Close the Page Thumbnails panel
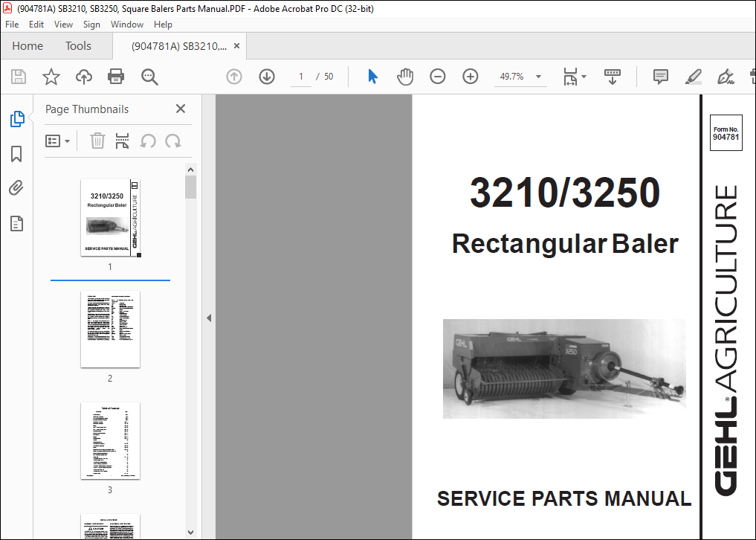This screenshot has width=756, height=540. pos(181,109)
